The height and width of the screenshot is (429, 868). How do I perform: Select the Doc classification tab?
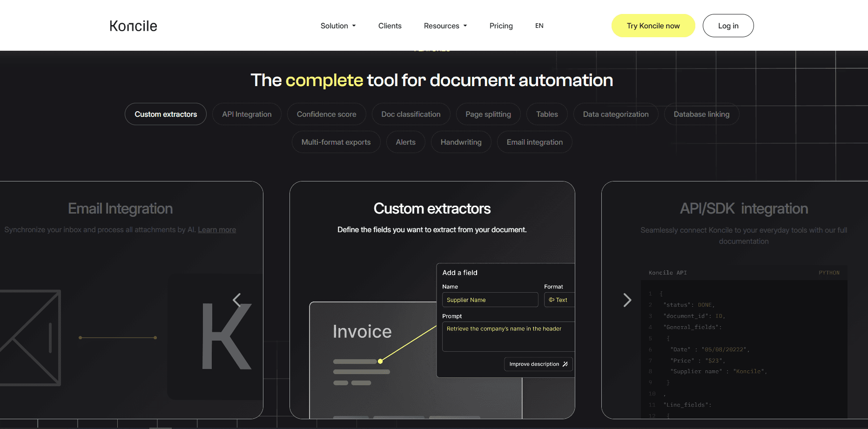pos(411,114)
